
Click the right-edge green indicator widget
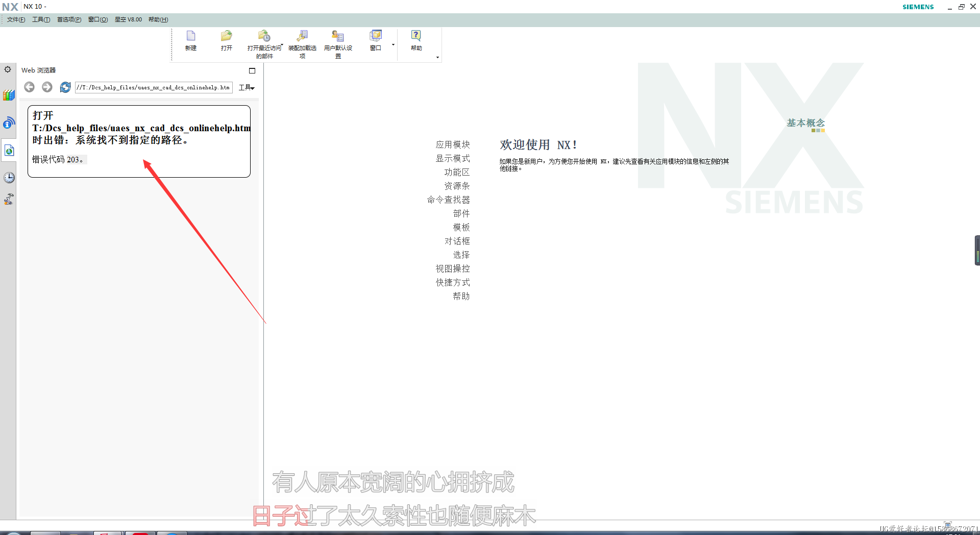pos(977,250)
